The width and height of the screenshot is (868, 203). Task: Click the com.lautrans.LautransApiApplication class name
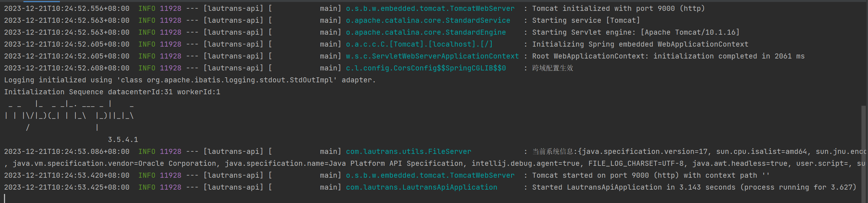(421, 187)
